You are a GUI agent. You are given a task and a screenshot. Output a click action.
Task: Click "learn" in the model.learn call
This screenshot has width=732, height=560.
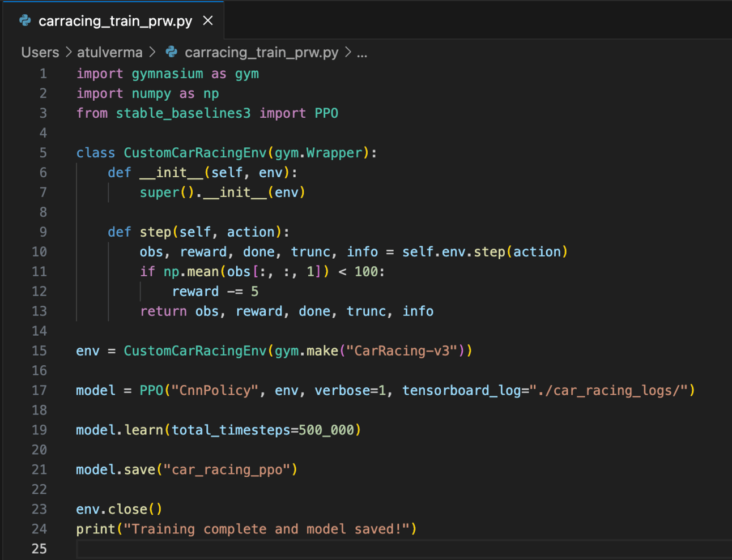[x=143, y=430]
